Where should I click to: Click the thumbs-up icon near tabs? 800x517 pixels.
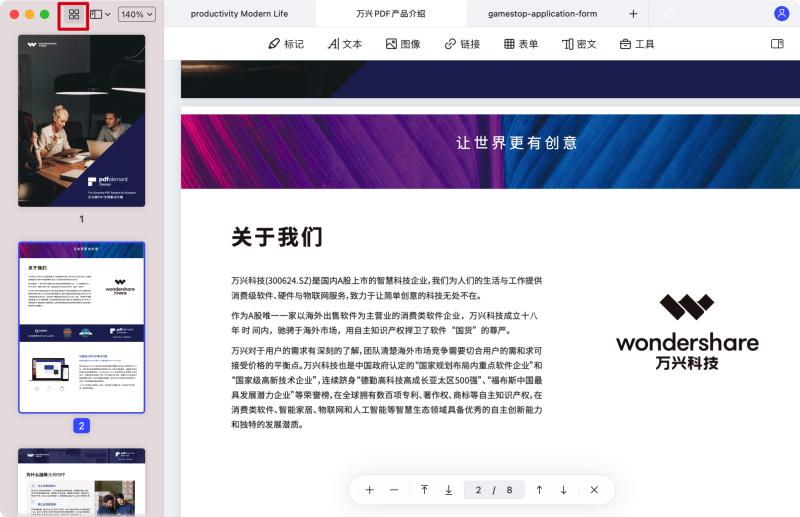(668, 14)
